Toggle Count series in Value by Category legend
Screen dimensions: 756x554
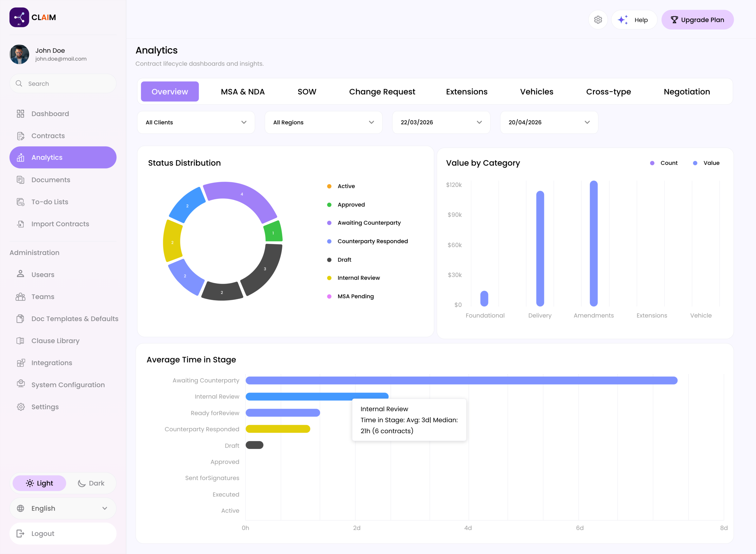coord(664,163)
